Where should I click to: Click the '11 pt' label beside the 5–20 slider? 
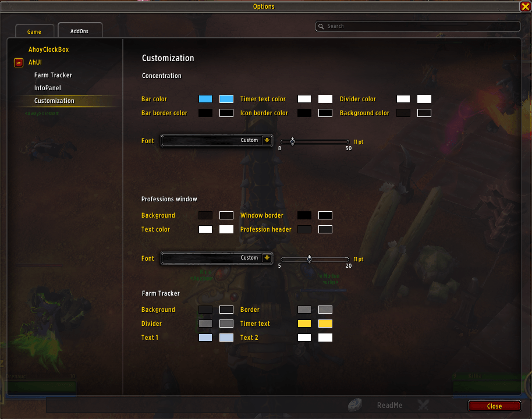(x=359, y=260)
